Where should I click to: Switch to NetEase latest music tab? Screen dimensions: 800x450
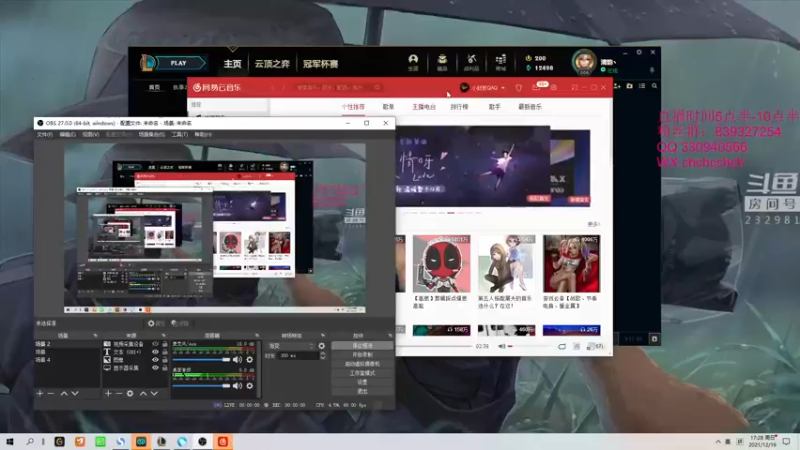[x=530, y=107]
